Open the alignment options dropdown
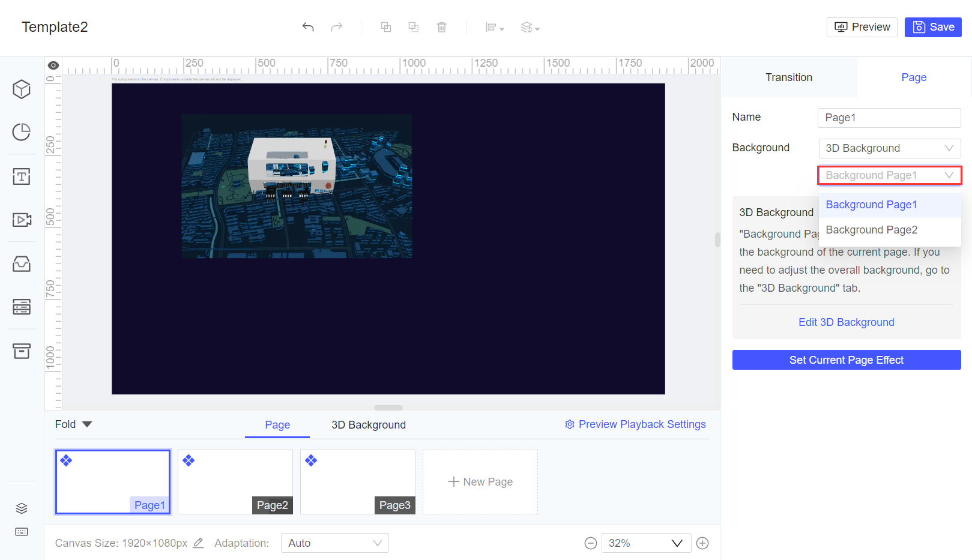 coord(494,27)
